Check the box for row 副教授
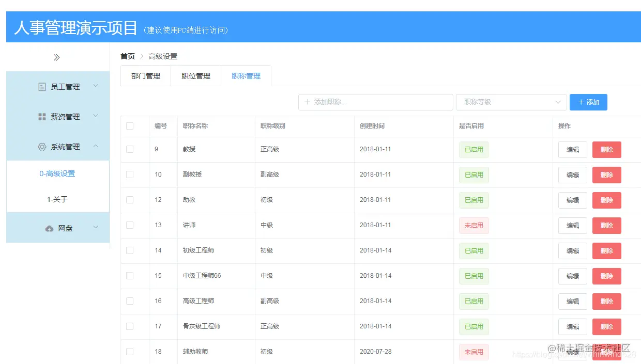641x364 pixels. pyautogui.click(x=130, y=175)
